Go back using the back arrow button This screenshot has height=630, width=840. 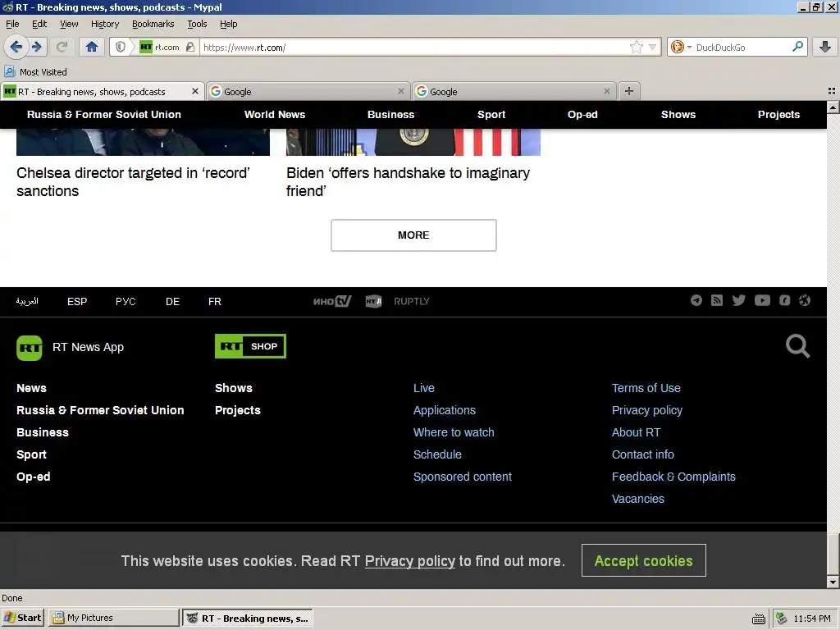point(16,47)
